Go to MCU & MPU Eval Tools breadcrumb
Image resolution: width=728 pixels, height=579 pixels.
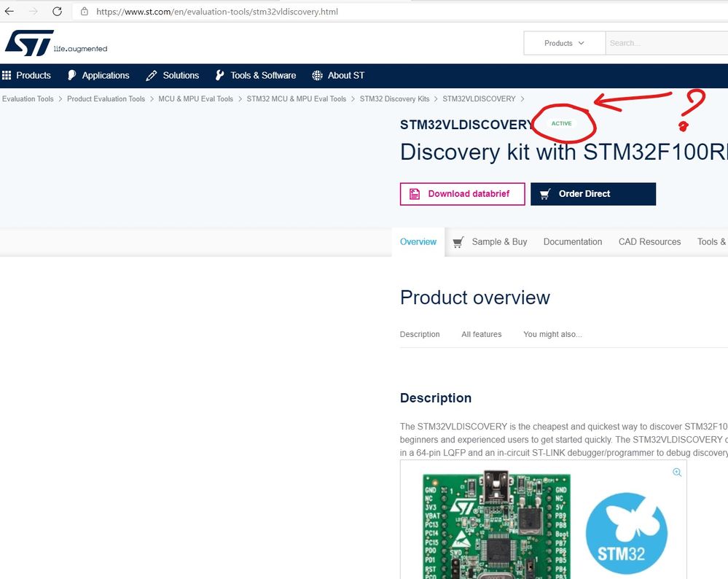tap(195, 99)
